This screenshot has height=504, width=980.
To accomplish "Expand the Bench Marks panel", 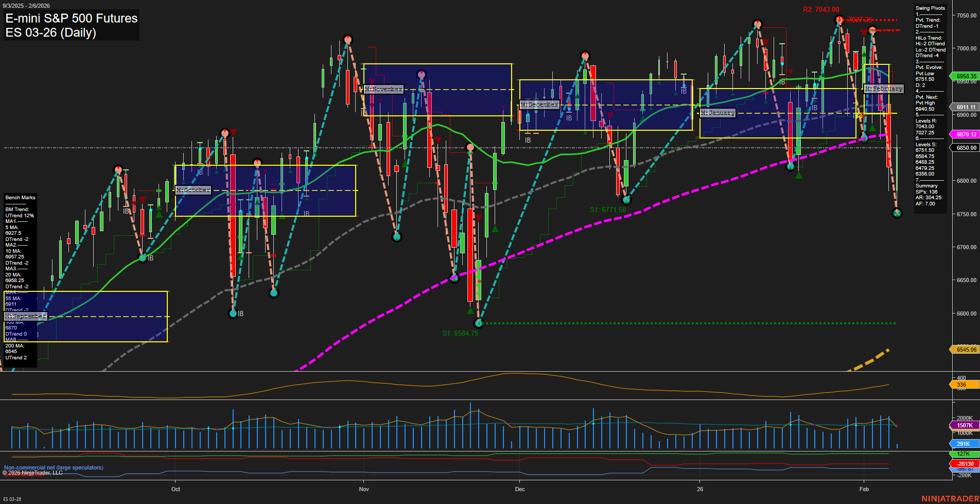I will 20,197.
